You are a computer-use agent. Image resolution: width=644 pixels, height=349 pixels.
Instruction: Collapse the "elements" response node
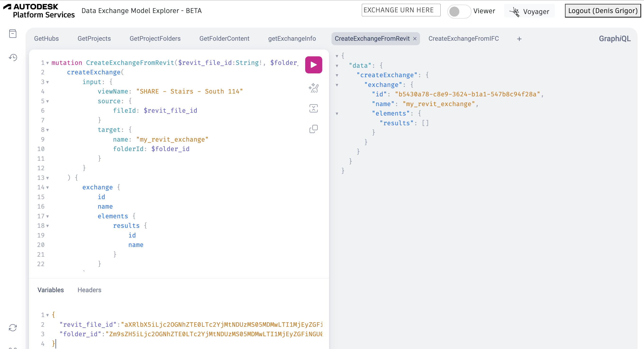point(337,114)
